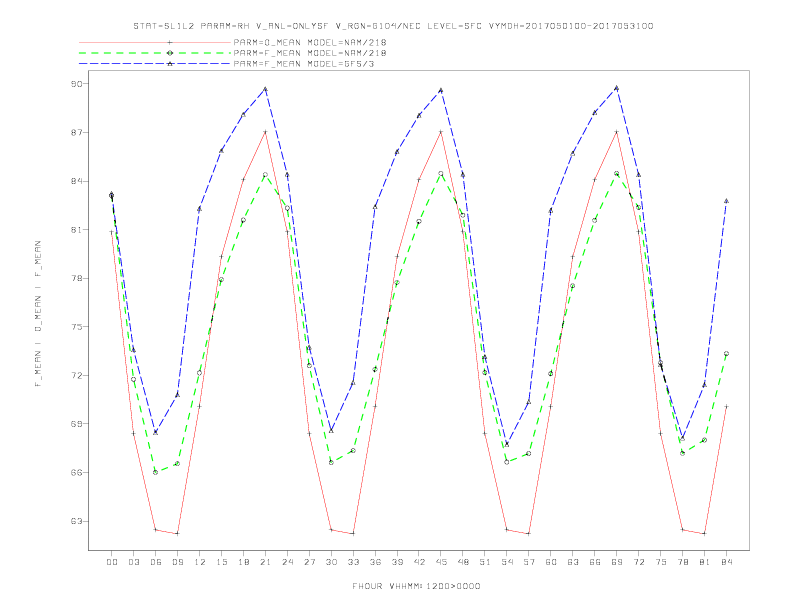Click x-axis forecast hour label 09
Screen dimensions: 792x612
178,562
